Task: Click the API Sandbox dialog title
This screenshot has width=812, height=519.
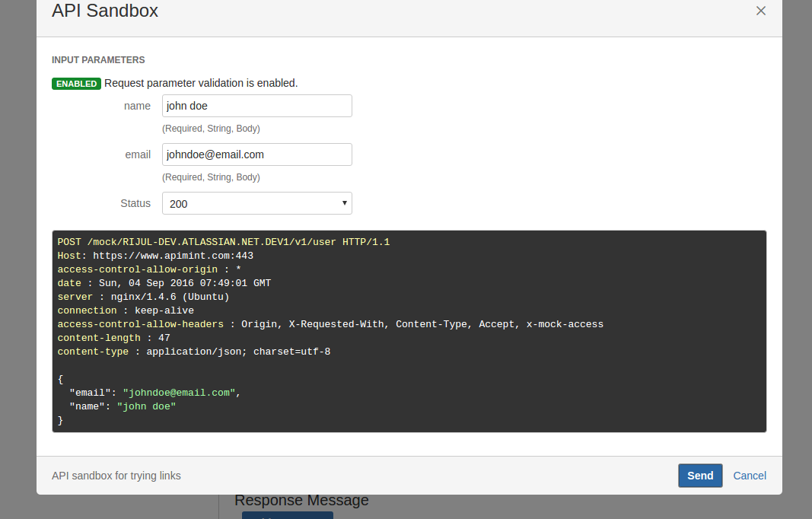Action: click(x=105, y=11)
